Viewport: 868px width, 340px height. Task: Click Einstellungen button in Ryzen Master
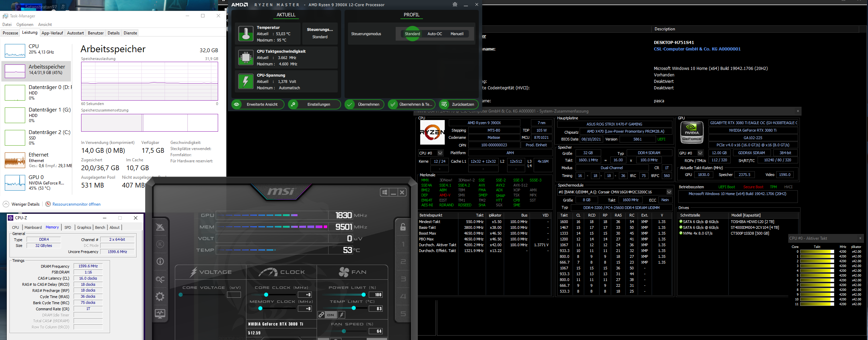pyautogui.click(x=314, y=104)
